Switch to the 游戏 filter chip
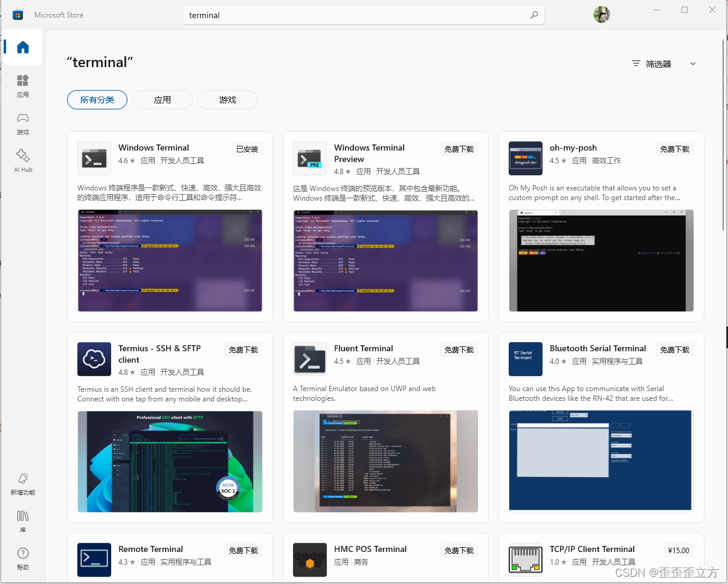 click(227, 100)
